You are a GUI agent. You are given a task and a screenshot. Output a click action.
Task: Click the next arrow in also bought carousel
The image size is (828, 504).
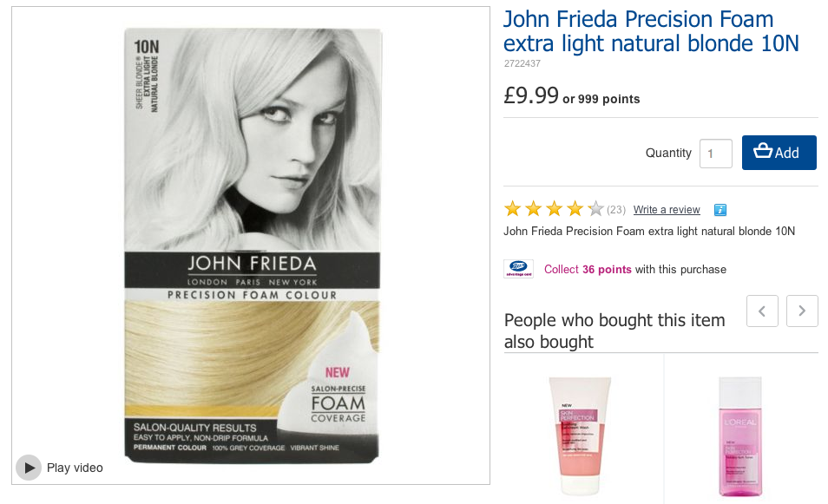(x=802, y=311)
